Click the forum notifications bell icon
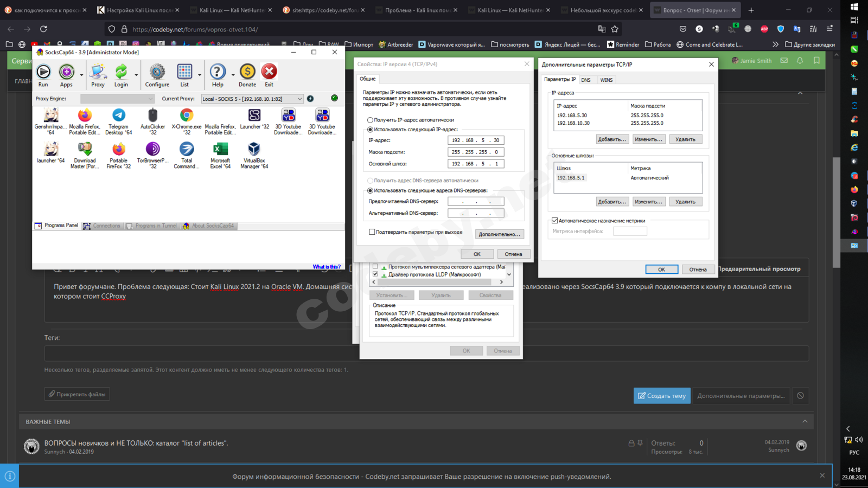 pyautogui.click(x=800, y=61)
